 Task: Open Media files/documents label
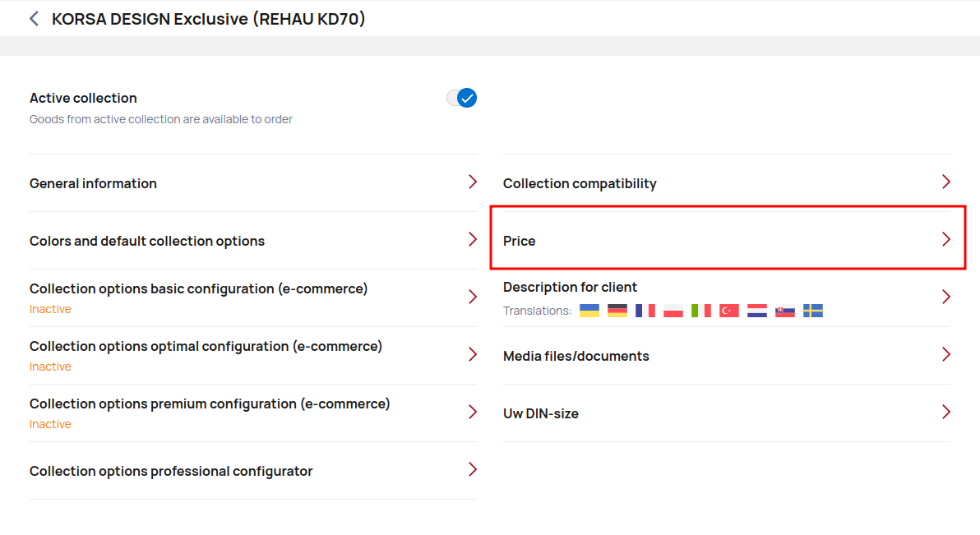(x=576, y=356)
